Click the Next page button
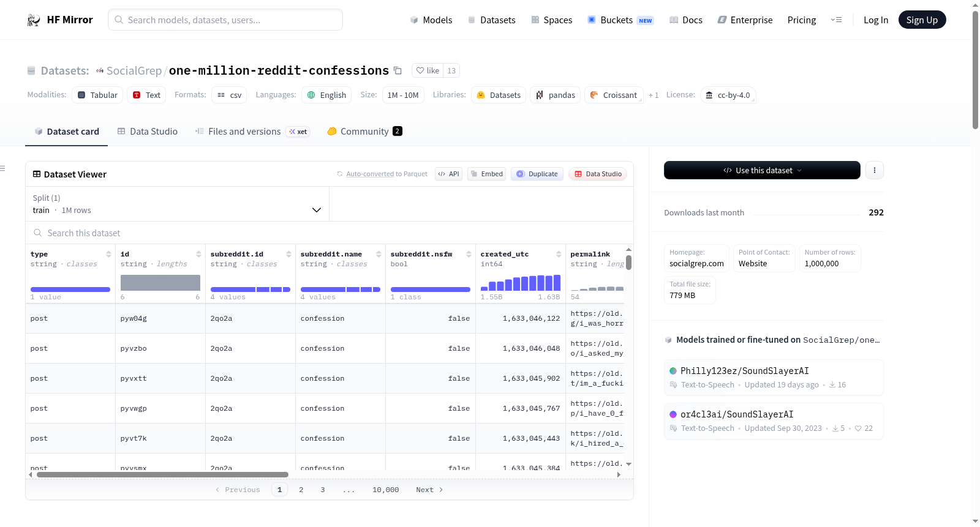 click(x=429, y=490)
